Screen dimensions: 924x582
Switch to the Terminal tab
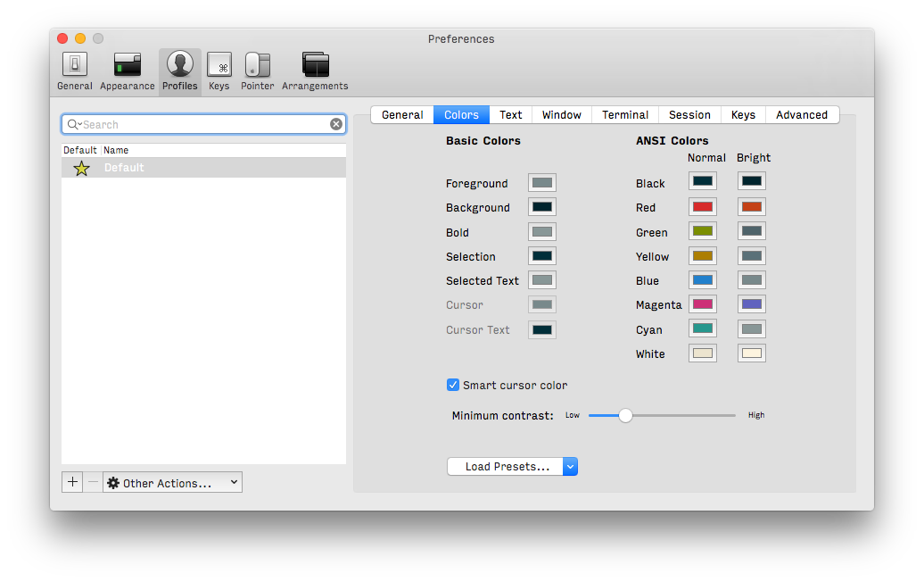click(x=625, y=115)
